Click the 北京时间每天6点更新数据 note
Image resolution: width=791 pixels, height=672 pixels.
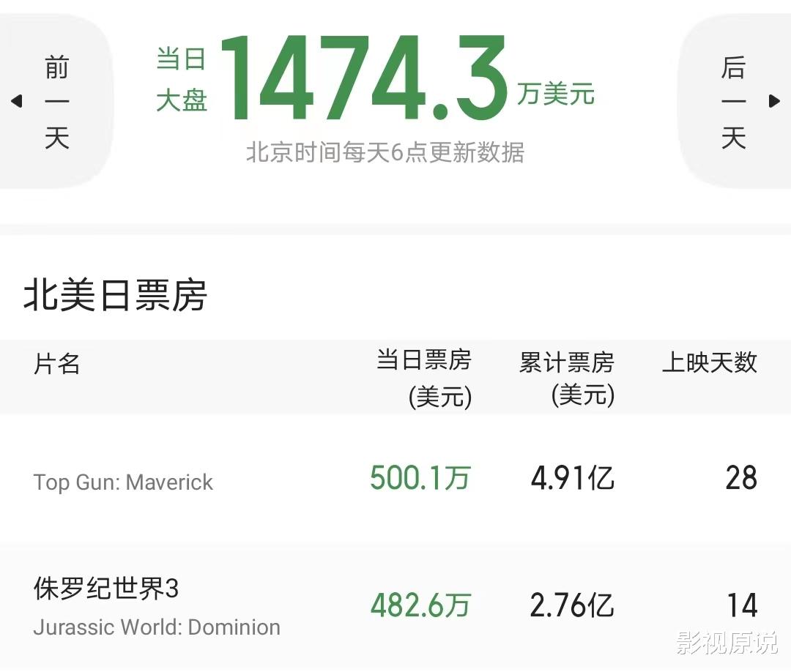tap(385, 152)
